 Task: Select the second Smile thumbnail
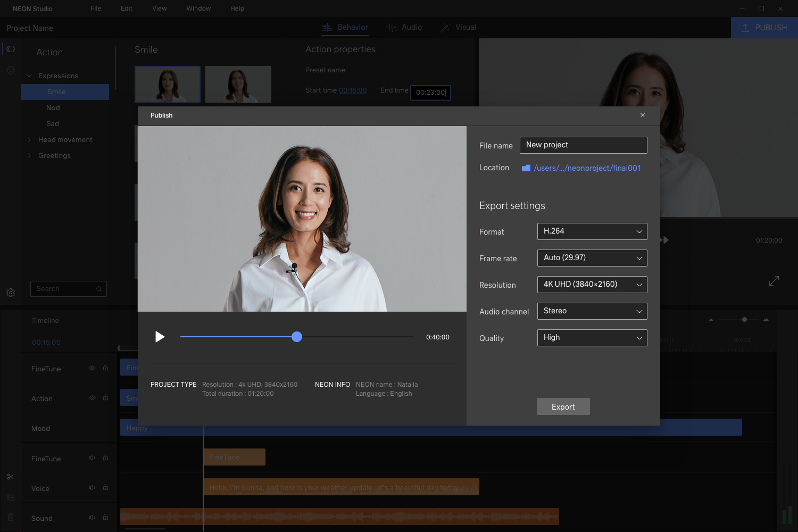coord(238,84)
